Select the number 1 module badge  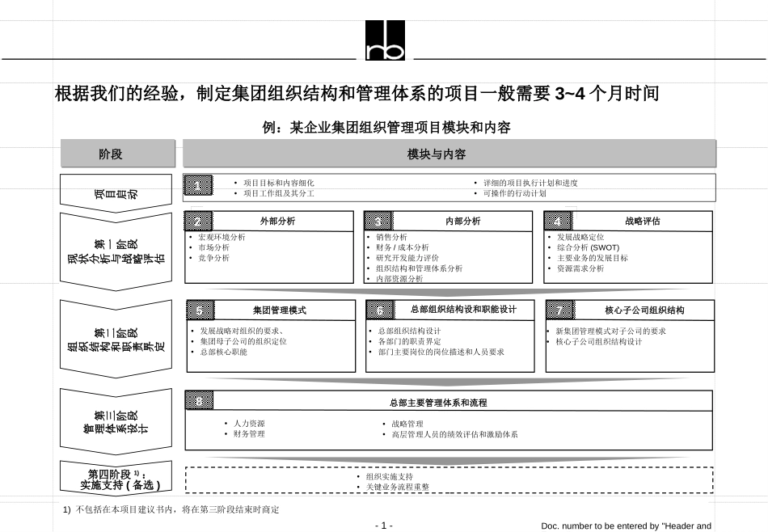[x=198, y=186]
